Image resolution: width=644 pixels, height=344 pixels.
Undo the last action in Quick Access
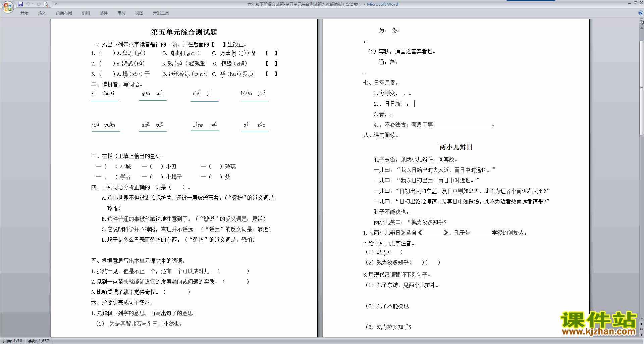click(x=28, y=4)
